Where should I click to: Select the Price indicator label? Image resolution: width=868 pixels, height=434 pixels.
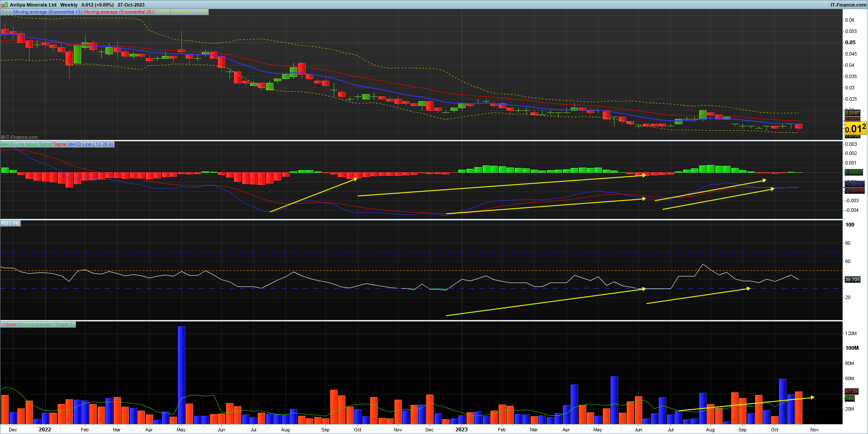[6, 12]
